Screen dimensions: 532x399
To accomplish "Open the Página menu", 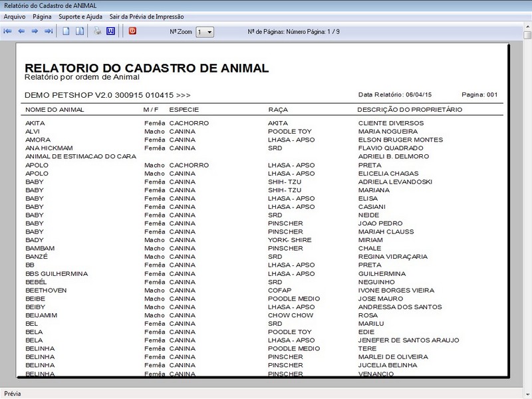I will tap(42, 17).
